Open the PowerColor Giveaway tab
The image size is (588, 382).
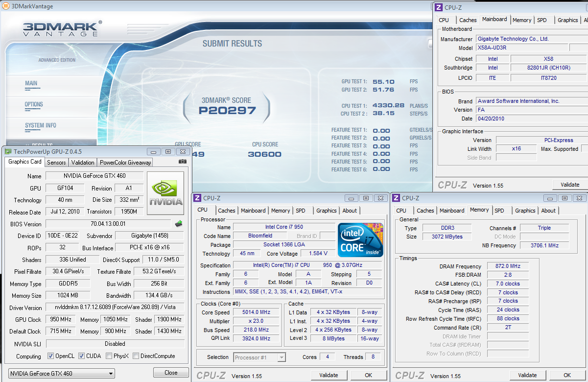point(126,162)
